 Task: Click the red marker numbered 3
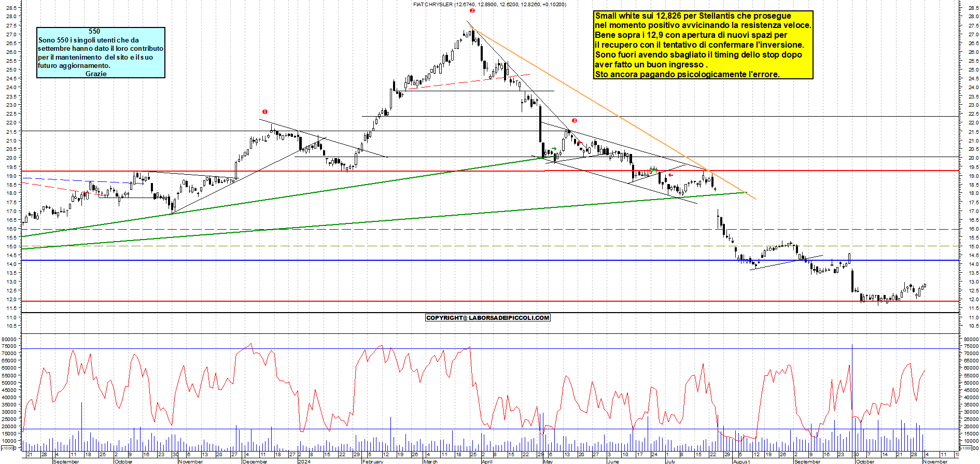[x=575, y=121]
